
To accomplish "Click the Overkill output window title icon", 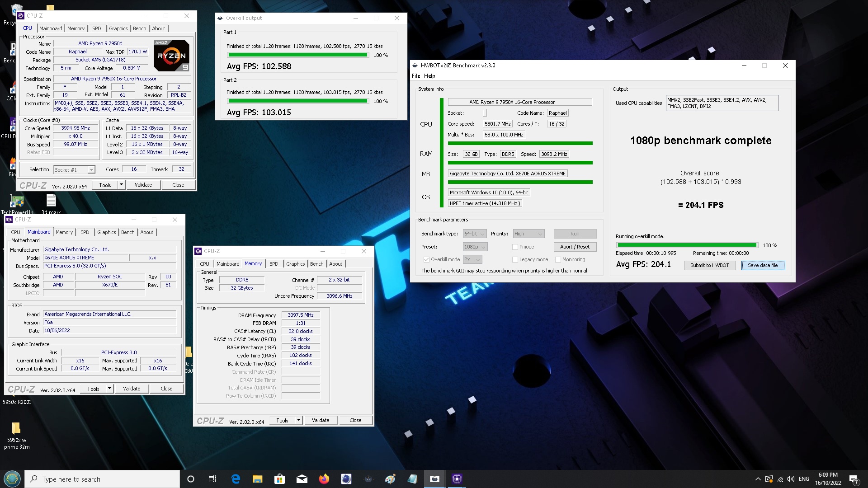I will (220, 18).
